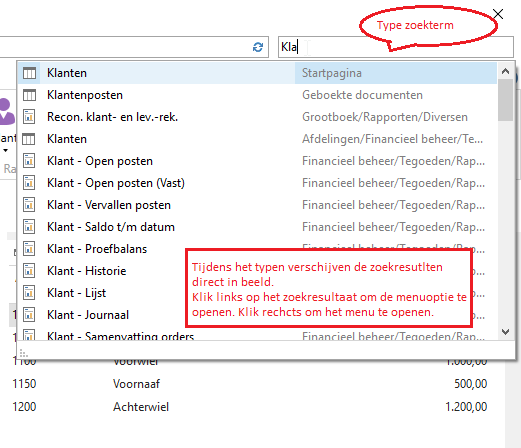Open 'Klant - Lijst' report
Image resolution: width=521 pixels, height=448 pixels.
(x=76, y=293)
